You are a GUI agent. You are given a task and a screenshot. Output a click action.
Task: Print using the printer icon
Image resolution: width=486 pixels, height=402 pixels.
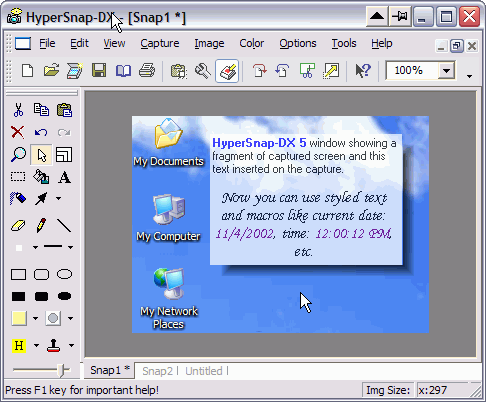tap(147, 71)
